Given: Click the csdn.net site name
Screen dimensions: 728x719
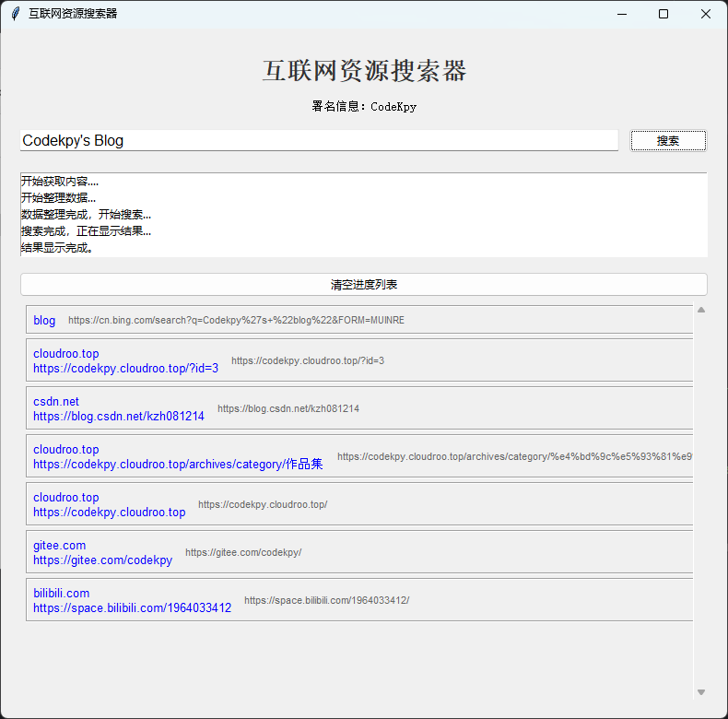Looking at the screenshot, I should tap(56, 401).
